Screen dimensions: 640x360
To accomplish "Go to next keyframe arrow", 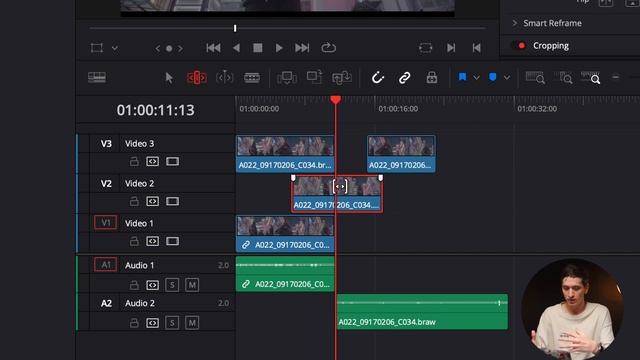I will (180, 48).
